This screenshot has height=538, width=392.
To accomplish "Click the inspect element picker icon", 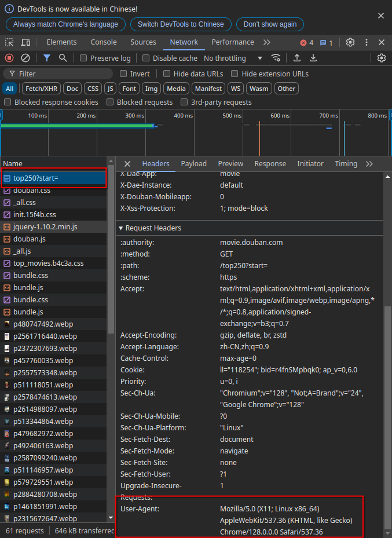I will (10, 42).
